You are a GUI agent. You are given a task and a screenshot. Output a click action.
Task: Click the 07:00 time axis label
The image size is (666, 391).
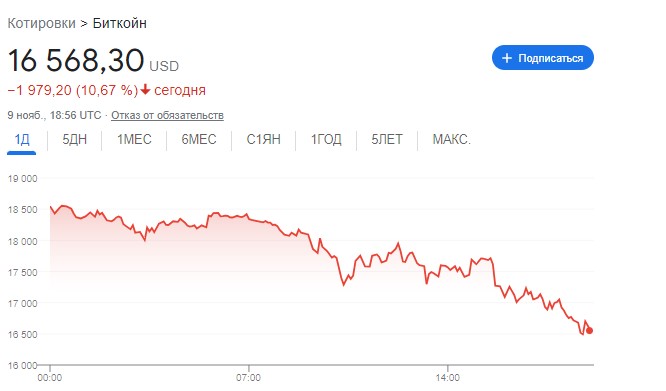coord(248,377)
